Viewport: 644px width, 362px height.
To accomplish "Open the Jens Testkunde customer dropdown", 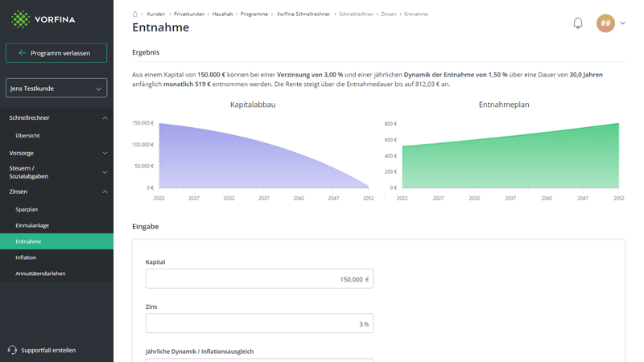I will coord(56,88).
